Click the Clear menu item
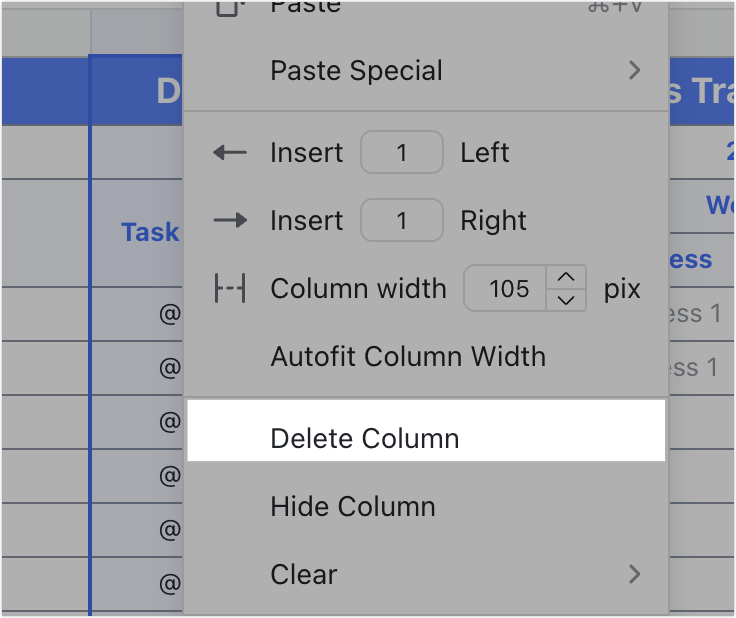 click(x=426, y=574)
